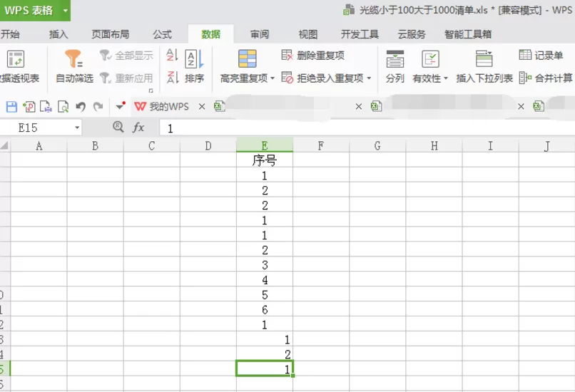Select column E header
Screen dimensions: 575x392
(265, 145)
